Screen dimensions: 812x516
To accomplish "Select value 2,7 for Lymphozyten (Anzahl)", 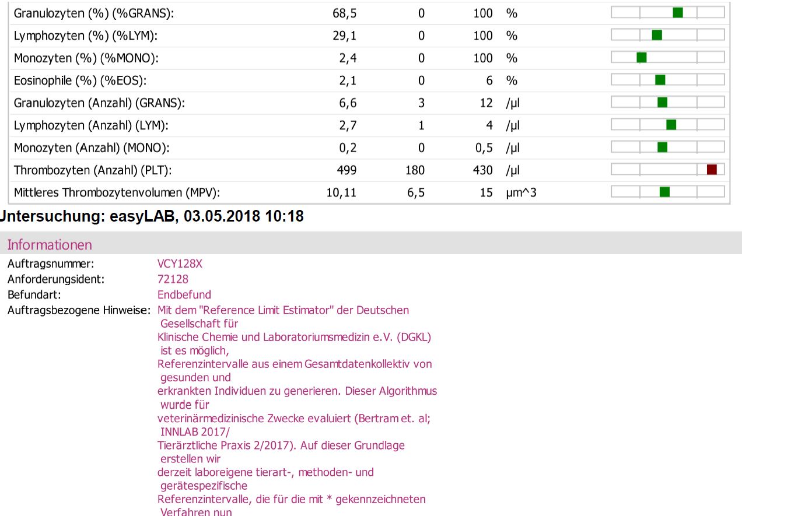I will click(x=348, y=126).
